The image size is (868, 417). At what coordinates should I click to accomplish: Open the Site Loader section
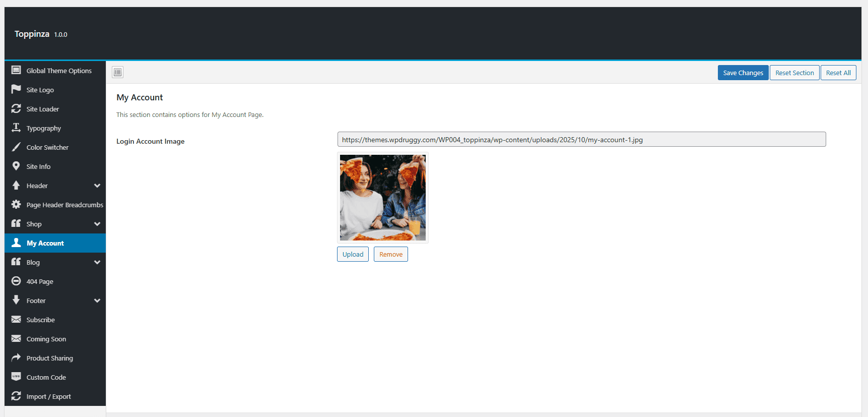pyautogui.click(x=55, y=109)
